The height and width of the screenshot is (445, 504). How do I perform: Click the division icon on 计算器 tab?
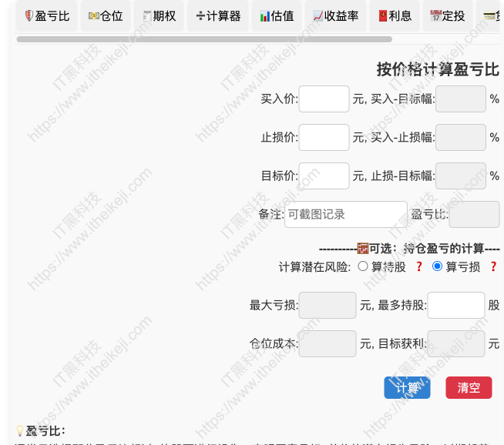click(200, 15)
